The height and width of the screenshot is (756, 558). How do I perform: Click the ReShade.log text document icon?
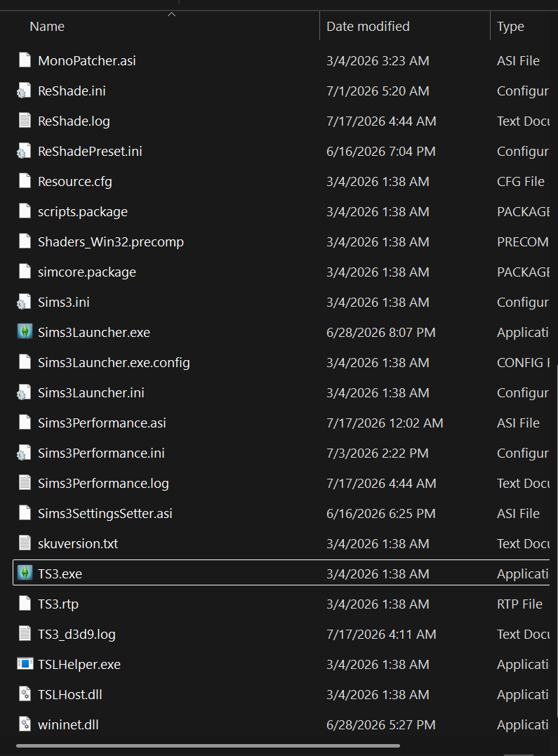(25, 121)
